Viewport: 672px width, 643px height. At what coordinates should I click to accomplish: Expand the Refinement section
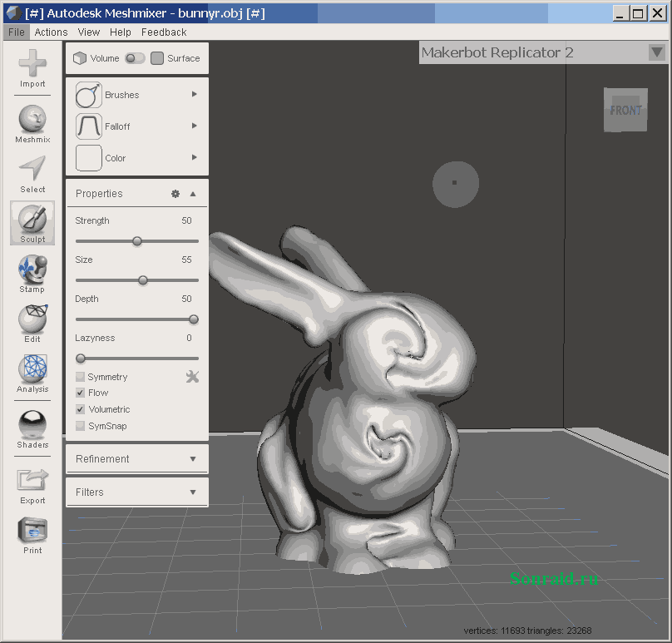[x=136, y=458]
